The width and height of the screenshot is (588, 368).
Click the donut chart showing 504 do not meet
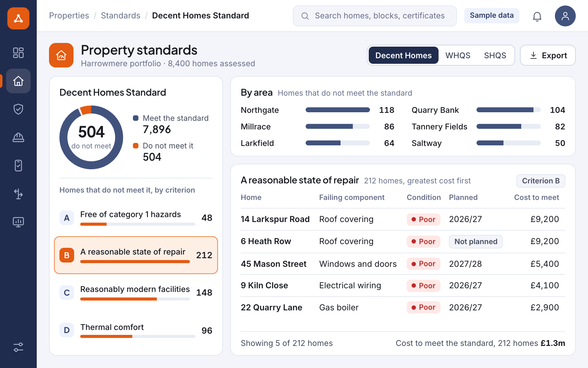(91, 137)
